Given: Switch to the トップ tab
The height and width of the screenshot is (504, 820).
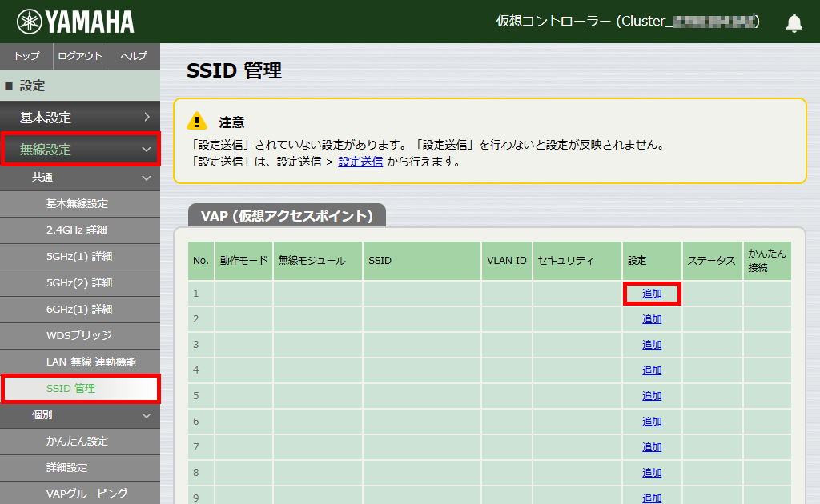Looking at the screenshot, I should coord(26,56).
